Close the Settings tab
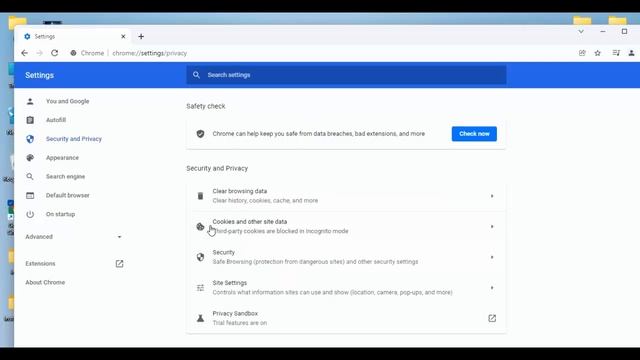Image resolution: width=640 pixels, height=360 pixels. [123, 36]
